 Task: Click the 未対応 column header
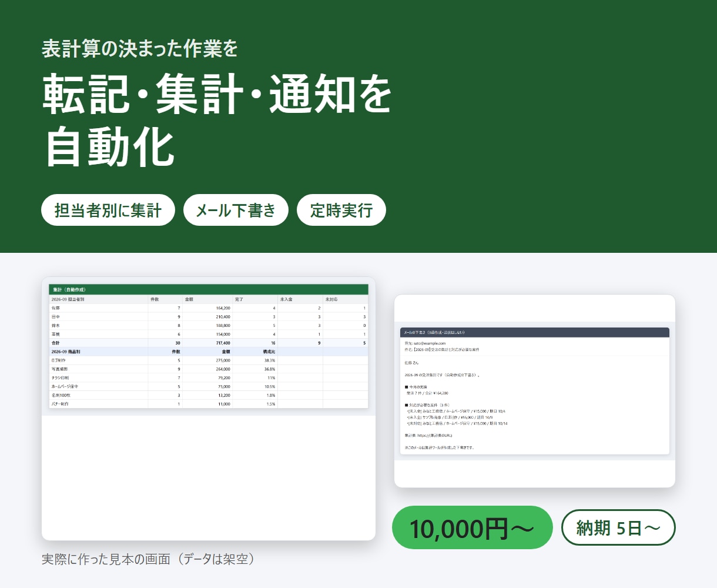click(x=346, y=299)
